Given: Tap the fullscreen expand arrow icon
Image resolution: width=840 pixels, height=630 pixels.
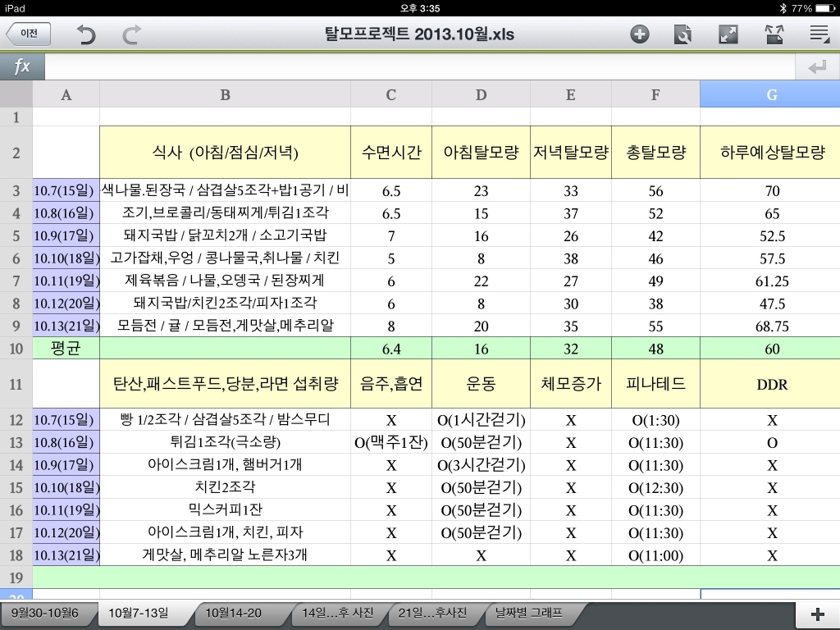Looking at the screenshot, I should (x=728, y=34).
